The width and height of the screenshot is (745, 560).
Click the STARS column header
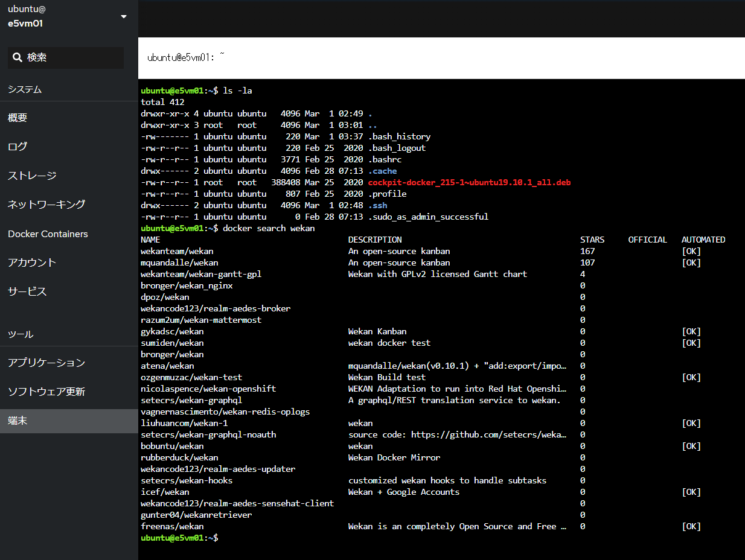coord(592,240)
